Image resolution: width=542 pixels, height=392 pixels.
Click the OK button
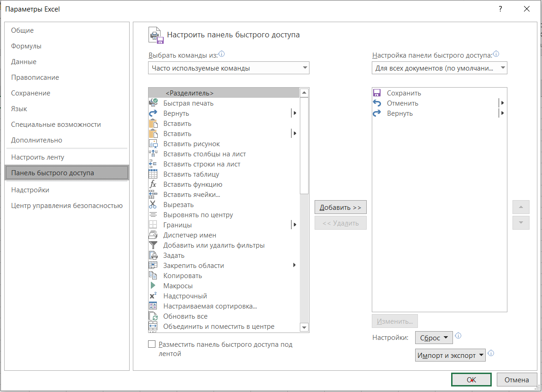tap(471, 380)
